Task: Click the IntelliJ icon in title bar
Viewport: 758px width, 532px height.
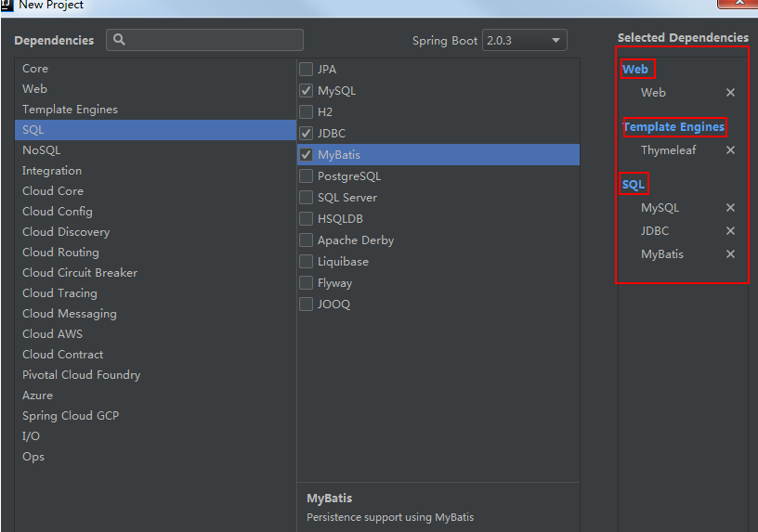Action: point(7,5)
